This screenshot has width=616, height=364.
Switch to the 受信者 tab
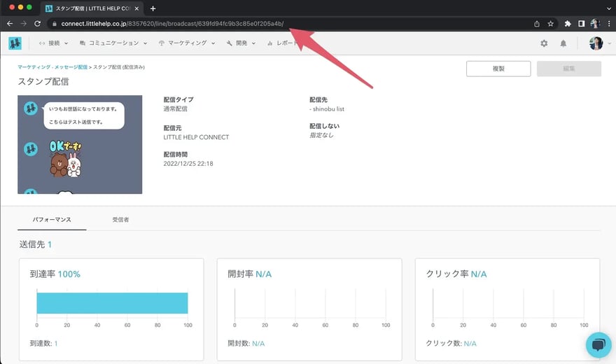click(x=120, y=219)
